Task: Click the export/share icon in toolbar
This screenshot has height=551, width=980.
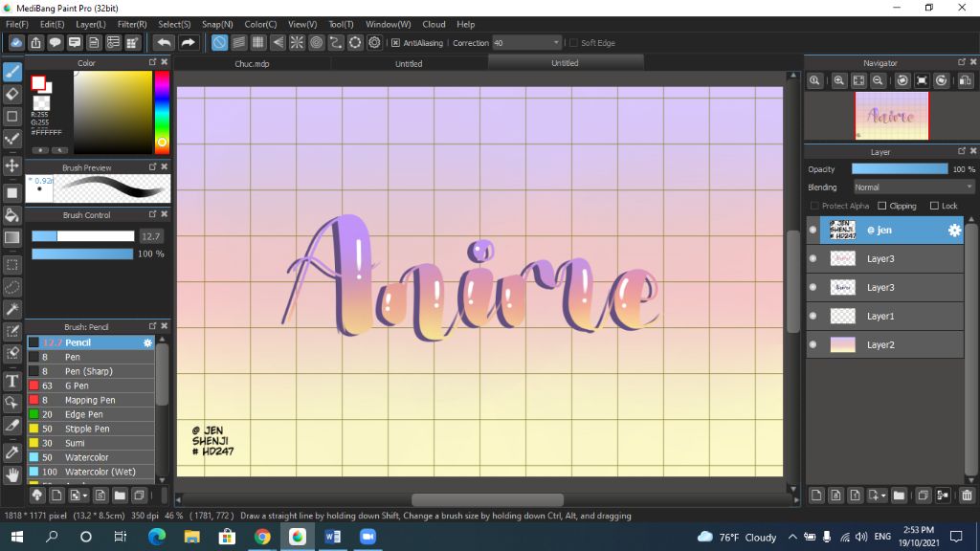Action: 35,42
